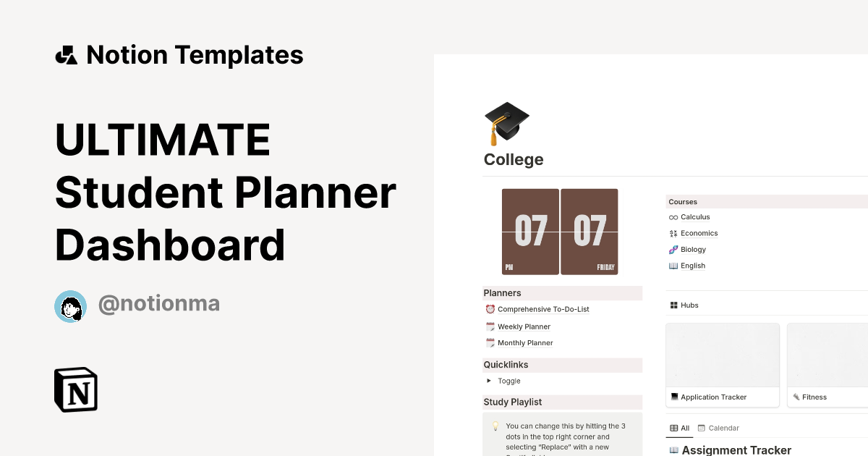
Task: Click the DNA icon beside Biology
Action: [672, 249]
